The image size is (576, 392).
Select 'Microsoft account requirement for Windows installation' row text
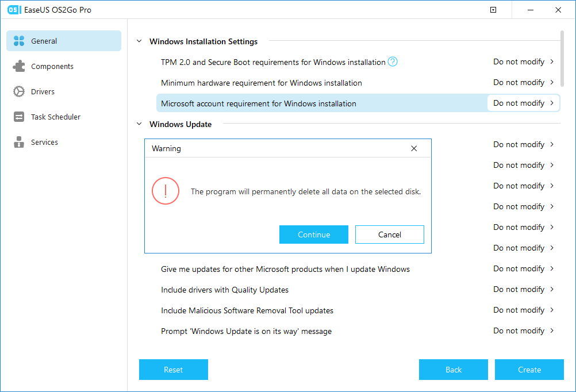[259, 103]
